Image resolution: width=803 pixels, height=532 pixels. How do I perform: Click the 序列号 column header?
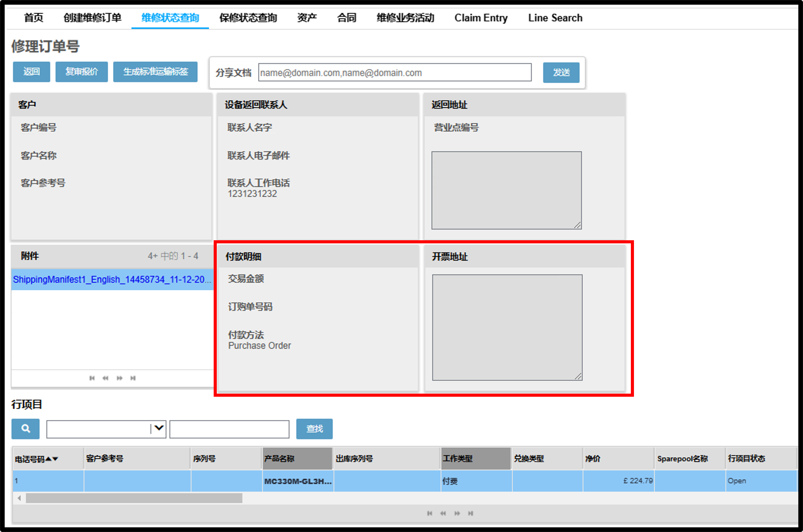[226, 459]
